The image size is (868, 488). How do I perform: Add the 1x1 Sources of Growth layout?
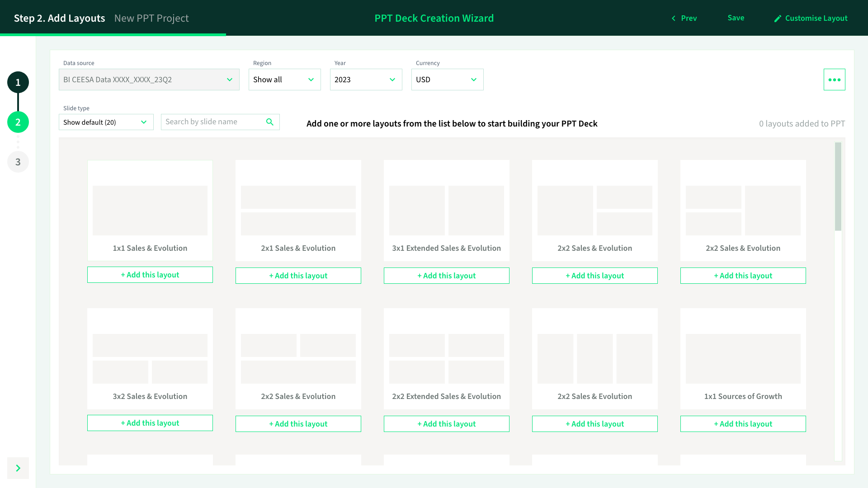pyautogui.click(x=743, y=424)
